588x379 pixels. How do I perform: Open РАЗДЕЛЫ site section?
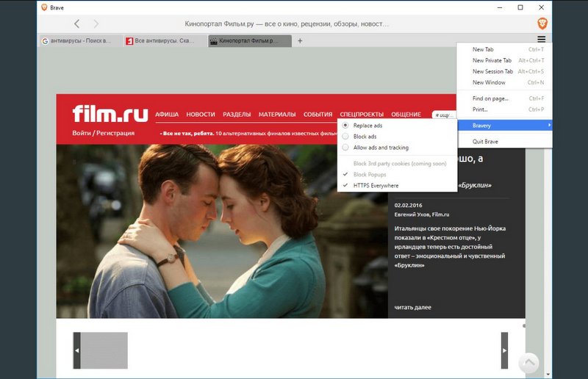237,115
